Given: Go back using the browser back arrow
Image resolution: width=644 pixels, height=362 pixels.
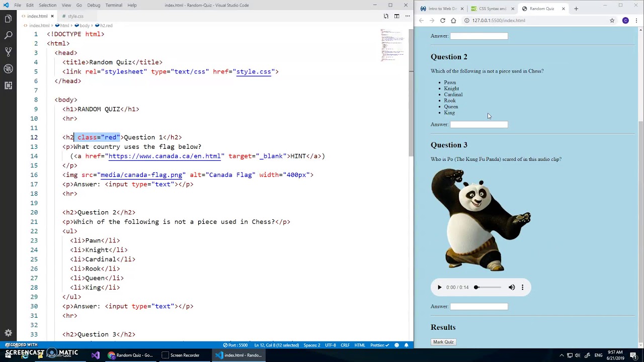Looking at the screenshot, I should coord(421,21).
